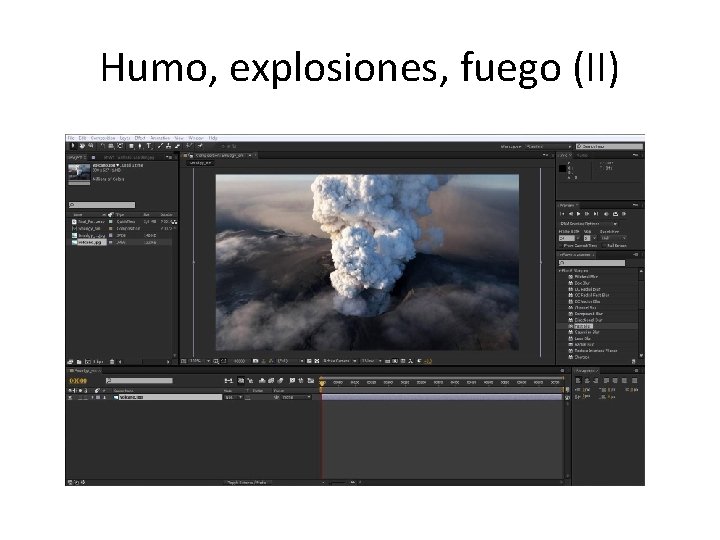Click the Project panel trash icon
The image size is (720, 540).
point(112,362)
